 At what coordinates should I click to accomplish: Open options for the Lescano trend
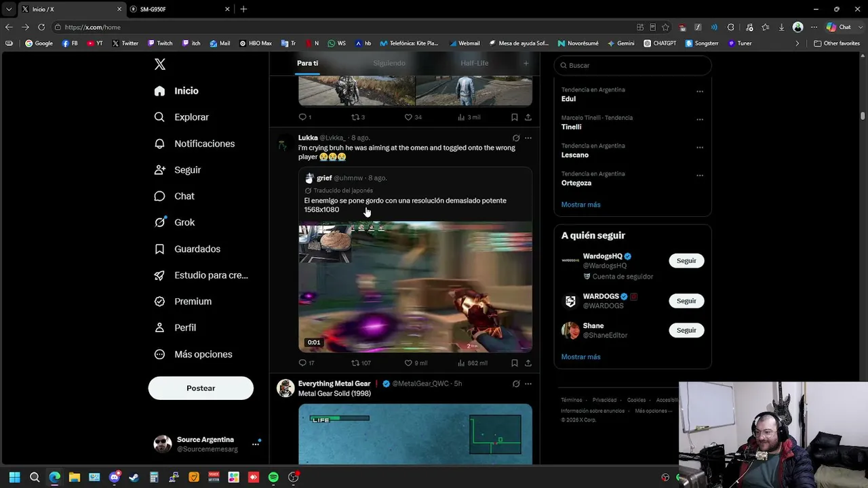tap(700, 148)
